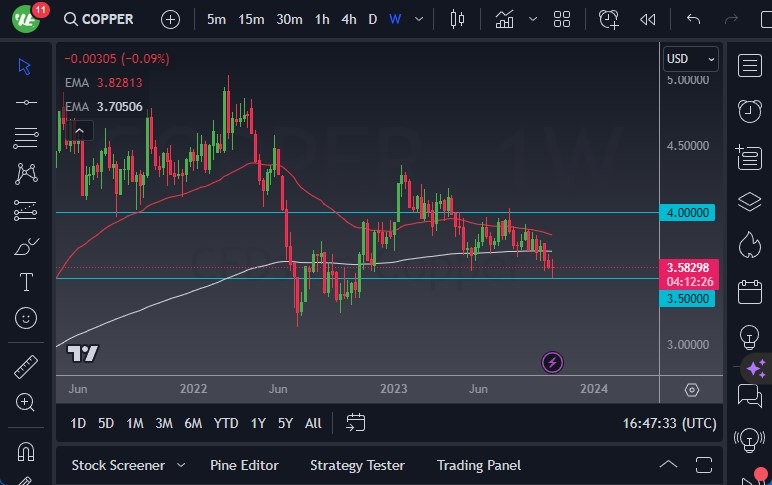
Task: Click the 4.00000 horizontal line price label
Action: click(687, 213)
